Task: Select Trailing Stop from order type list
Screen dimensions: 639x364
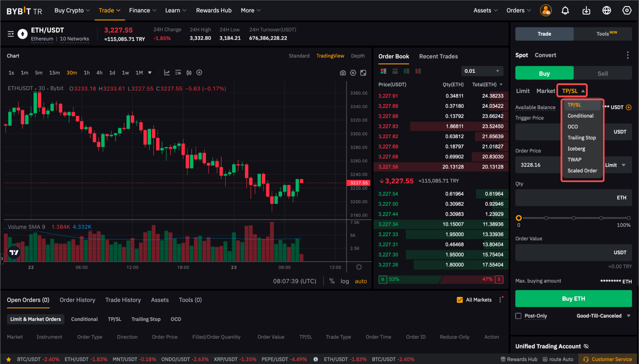Action: tap(581, 138)
